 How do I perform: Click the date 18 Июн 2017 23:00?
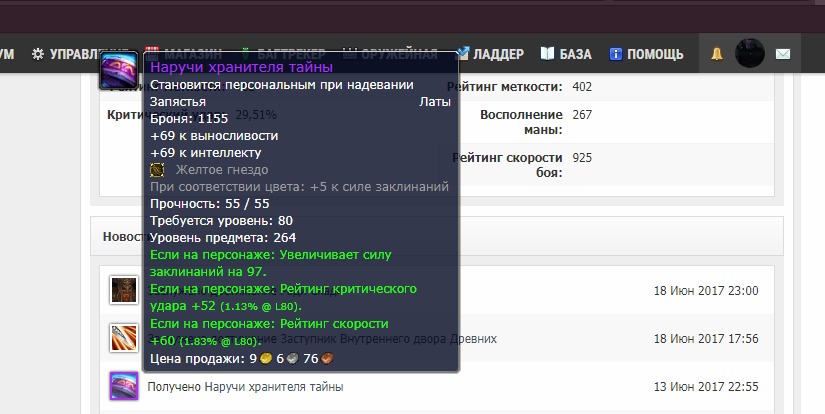pos(706,291)
